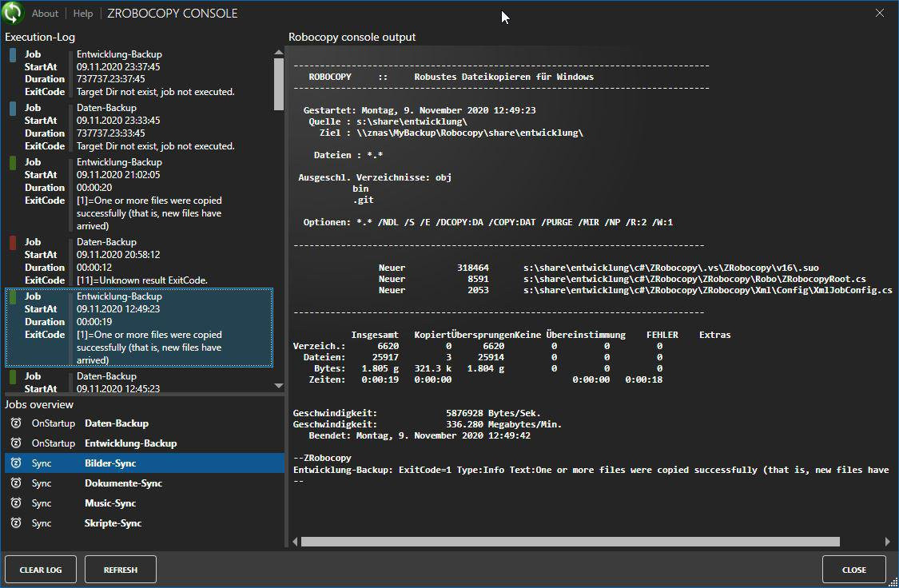Click the "Robocopy console output" heading
The width and height of the screenshot is (899, 588).
click(352, 38)
